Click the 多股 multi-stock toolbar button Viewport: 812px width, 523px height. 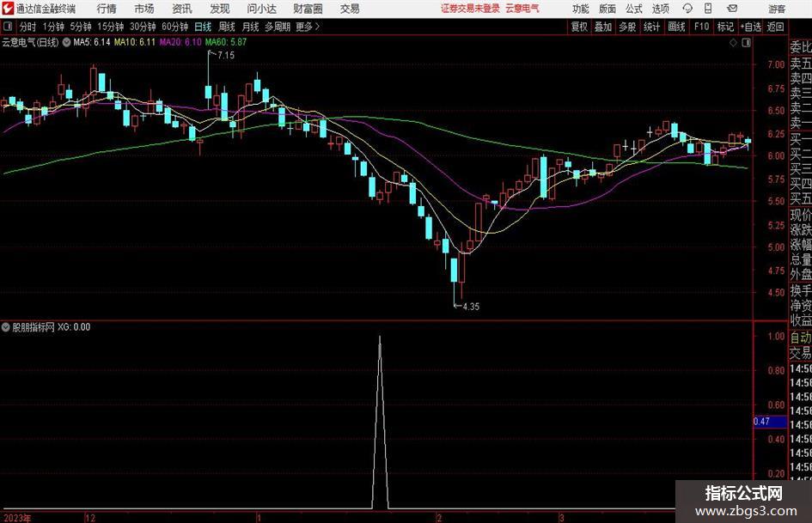(x=627, y=27)
